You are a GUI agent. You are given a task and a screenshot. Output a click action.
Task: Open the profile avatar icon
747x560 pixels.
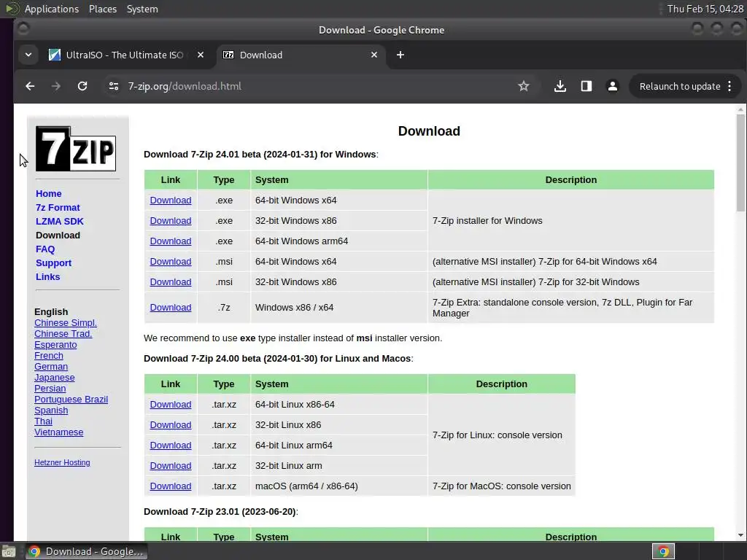point(613,86)
